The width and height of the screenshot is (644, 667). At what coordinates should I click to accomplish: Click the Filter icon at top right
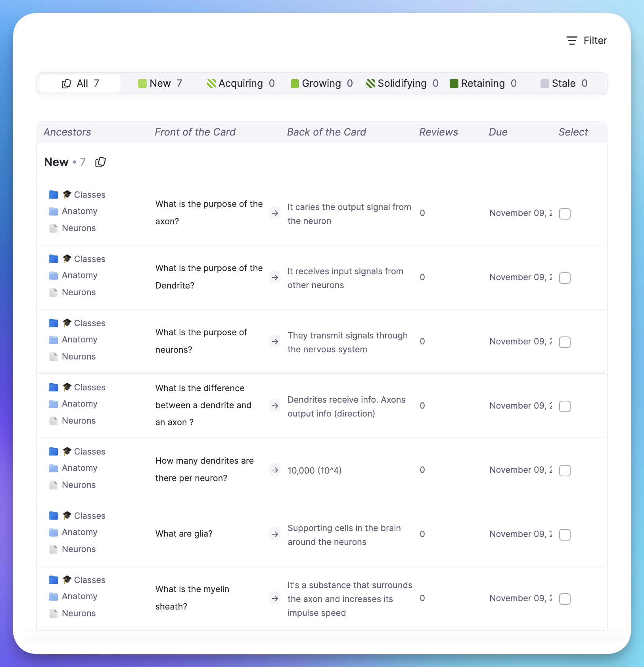pos(571,40)
